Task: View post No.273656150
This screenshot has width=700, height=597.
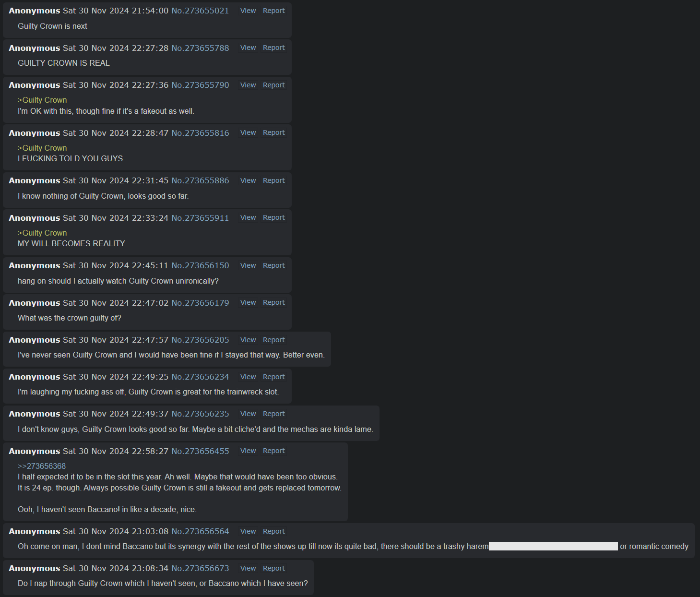Action: 248,265
